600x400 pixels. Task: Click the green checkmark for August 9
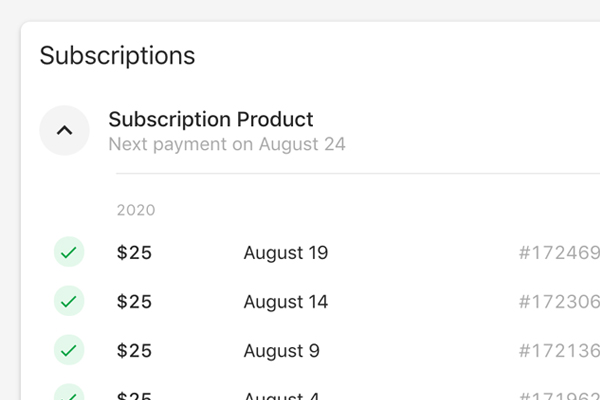[69, 350]
